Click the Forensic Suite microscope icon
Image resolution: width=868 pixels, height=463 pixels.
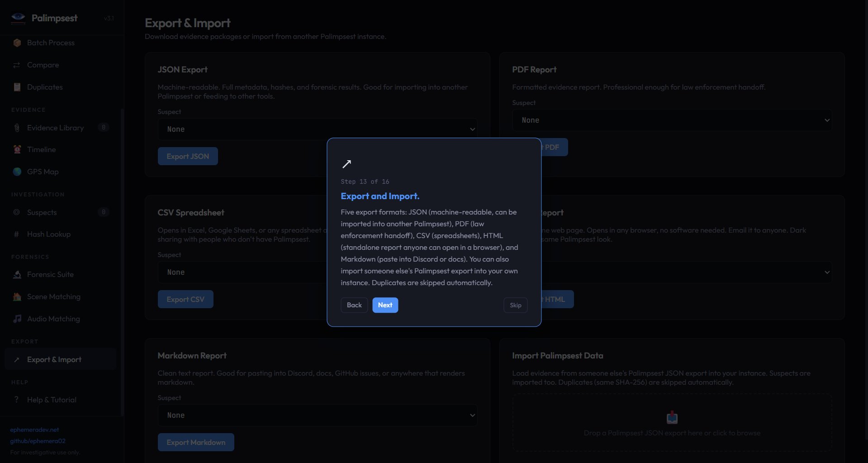click(x=17, y=275)
